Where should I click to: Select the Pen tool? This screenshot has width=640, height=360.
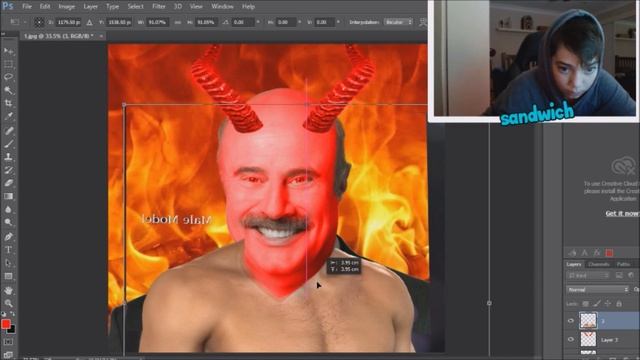tap(8, 236)
